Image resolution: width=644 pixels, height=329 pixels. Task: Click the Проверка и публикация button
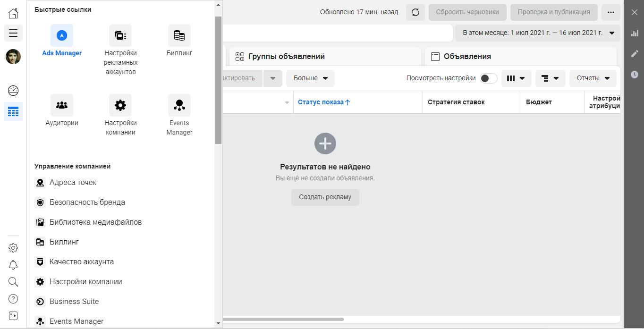point(554,12)
